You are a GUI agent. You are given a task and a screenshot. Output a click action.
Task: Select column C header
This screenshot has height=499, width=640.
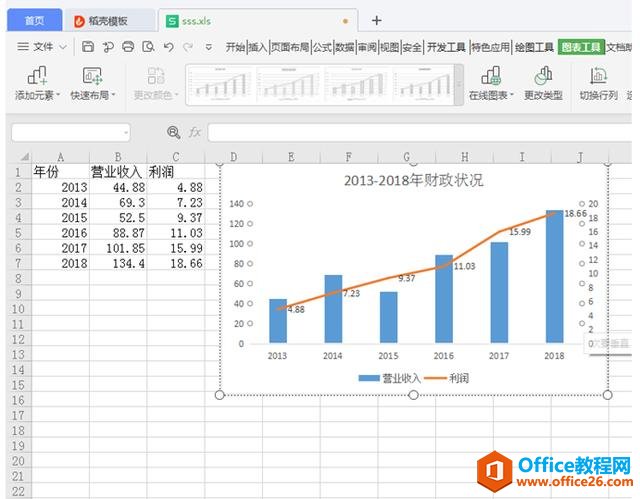coord(176,157)
